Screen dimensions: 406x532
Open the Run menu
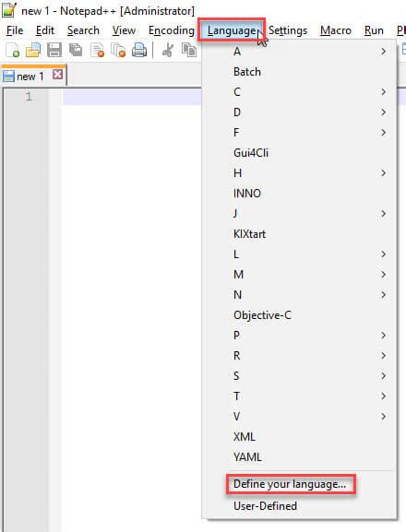374,30
